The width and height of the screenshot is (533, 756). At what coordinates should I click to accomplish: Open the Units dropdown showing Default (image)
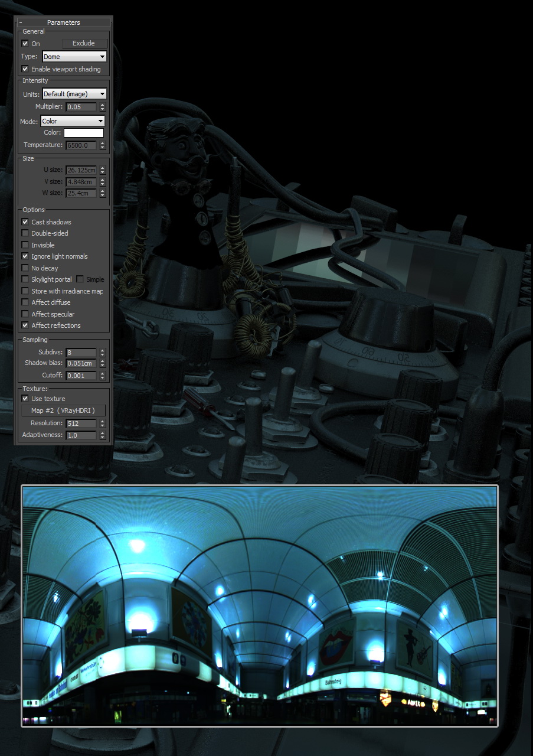pos(74,94)
